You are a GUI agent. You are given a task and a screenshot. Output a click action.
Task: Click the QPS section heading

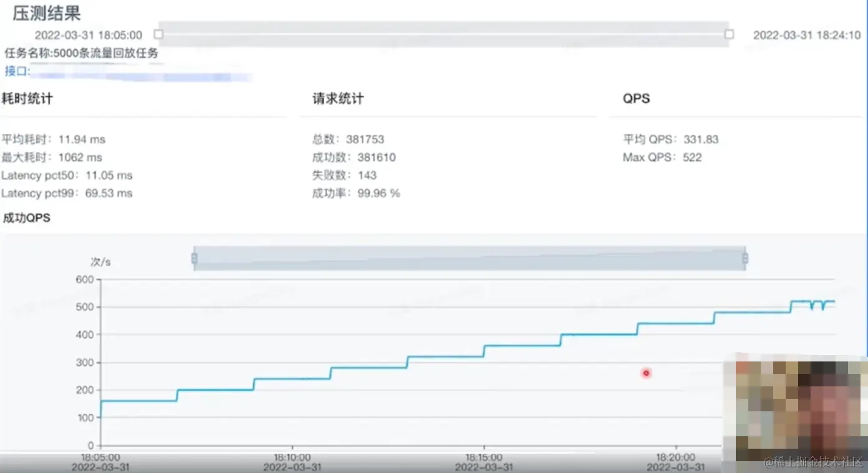pyautogui.click(x=636, y=98)
